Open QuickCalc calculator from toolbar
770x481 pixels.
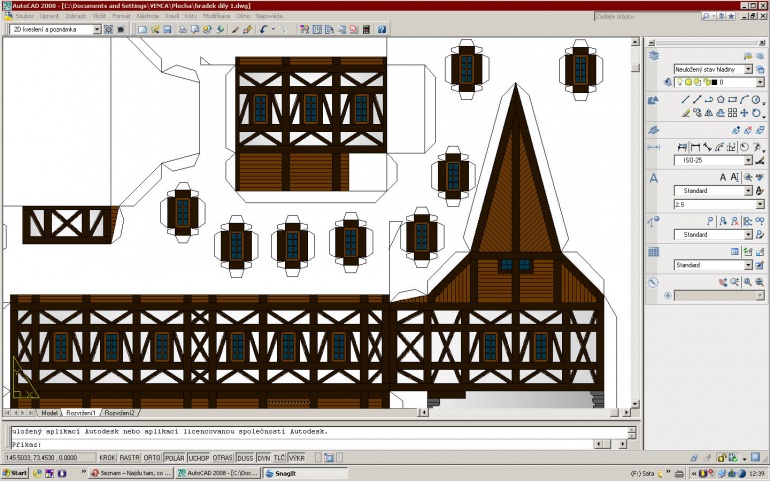coord(366,29)
